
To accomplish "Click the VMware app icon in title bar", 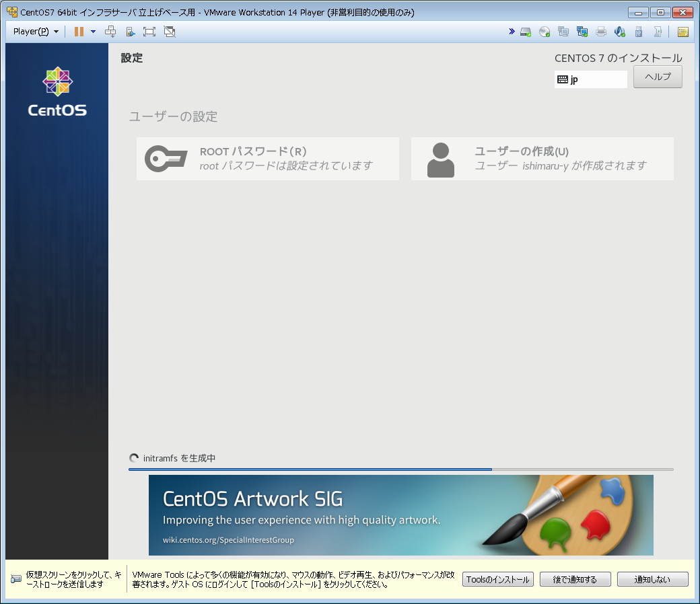I will click(x=13, y=12).
